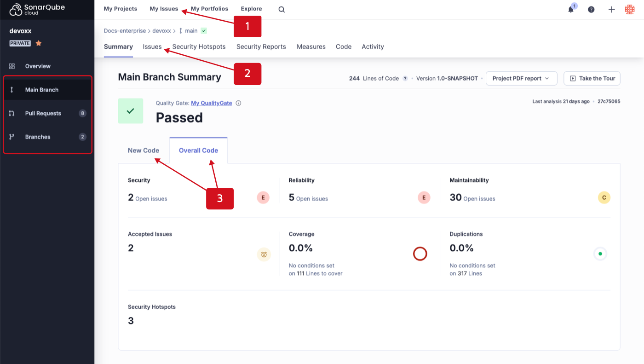Viewport: 644px width, 364px height.
Task: Click the SonarQube cloud logo
Action: click(37, 9)
